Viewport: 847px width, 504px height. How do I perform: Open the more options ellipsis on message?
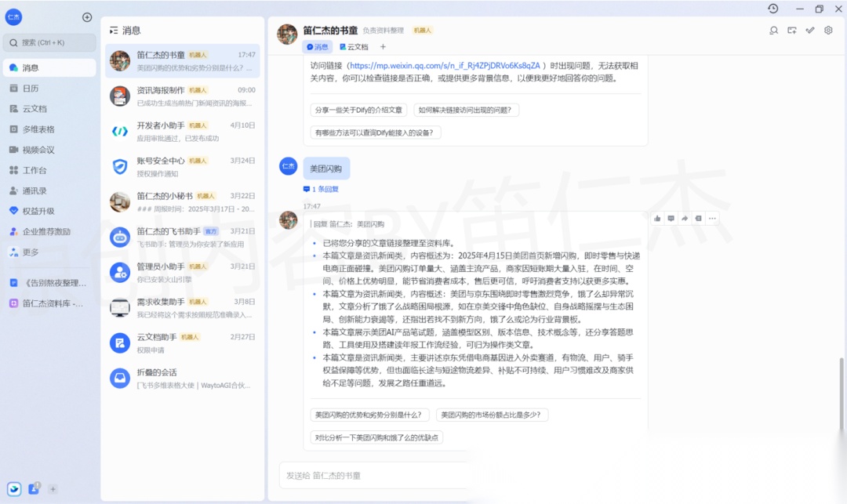click(x=712, y=219)
